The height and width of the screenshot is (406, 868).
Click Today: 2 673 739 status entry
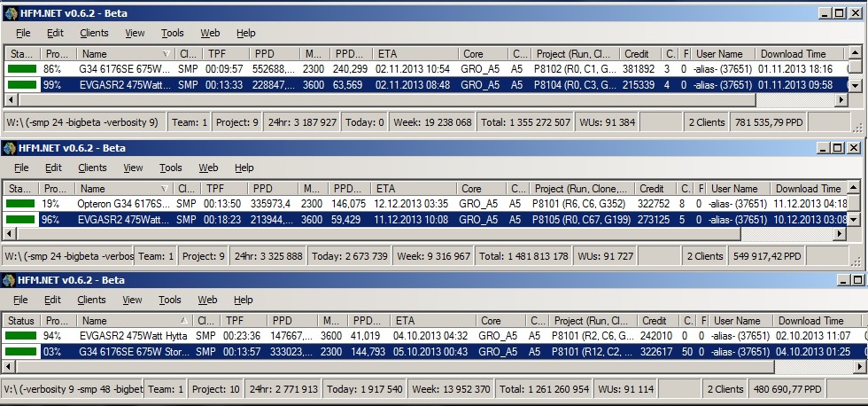(x=349, y=256)
